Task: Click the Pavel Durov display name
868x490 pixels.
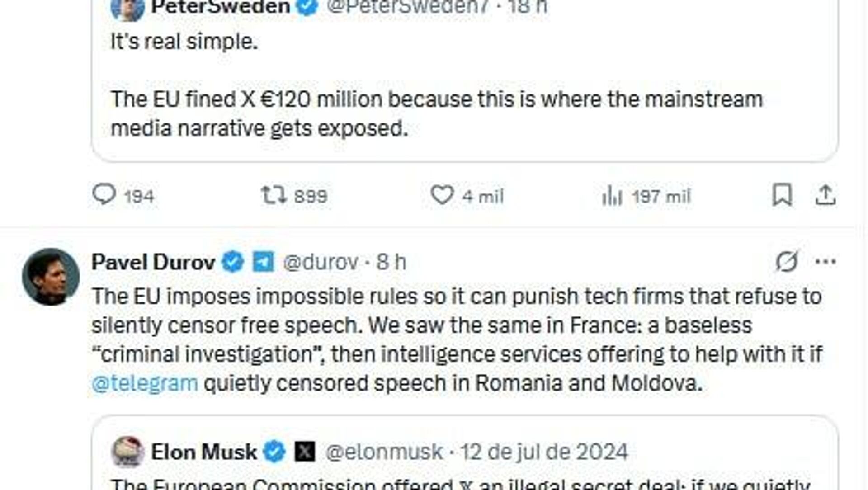Action: point(153,262)
